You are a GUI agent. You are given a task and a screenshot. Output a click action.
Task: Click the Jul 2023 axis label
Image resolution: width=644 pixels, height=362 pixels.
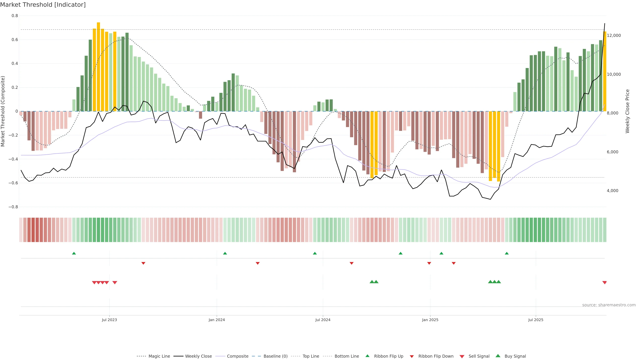pyautogui.click(x=109, y=320)
